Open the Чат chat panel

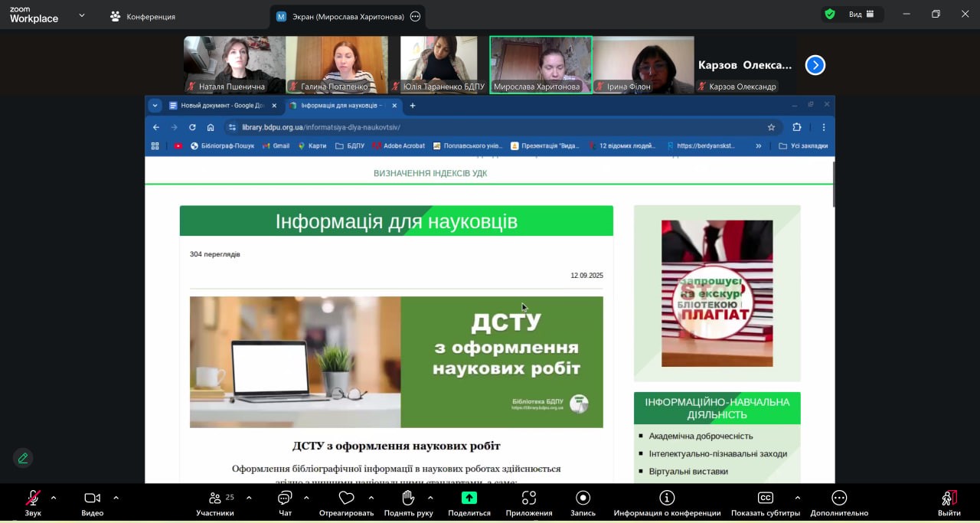pyautogui.click(x=285, y=502)
